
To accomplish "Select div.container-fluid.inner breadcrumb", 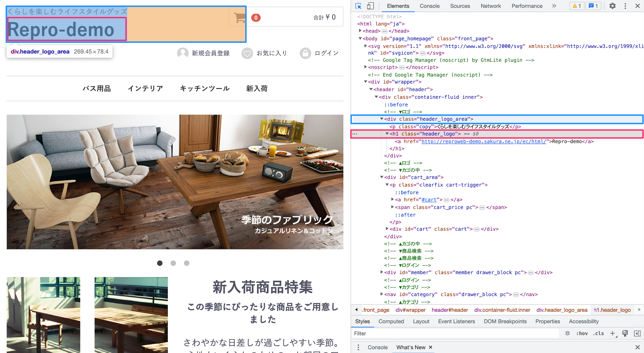I will [502, 310].
